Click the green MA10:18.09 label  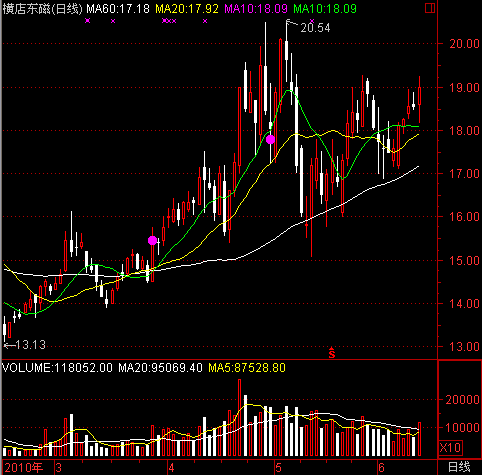[x=325, y=9]
